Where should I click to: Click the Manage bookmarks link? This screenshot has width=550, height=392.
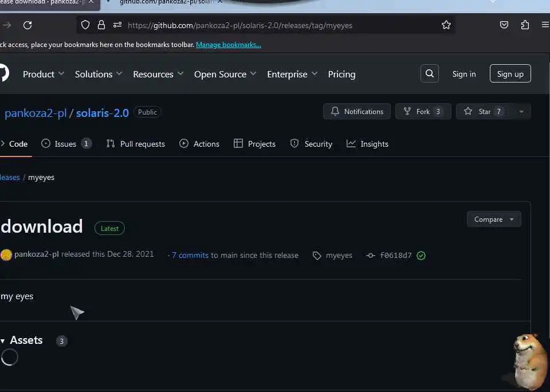tap(229, 45)
